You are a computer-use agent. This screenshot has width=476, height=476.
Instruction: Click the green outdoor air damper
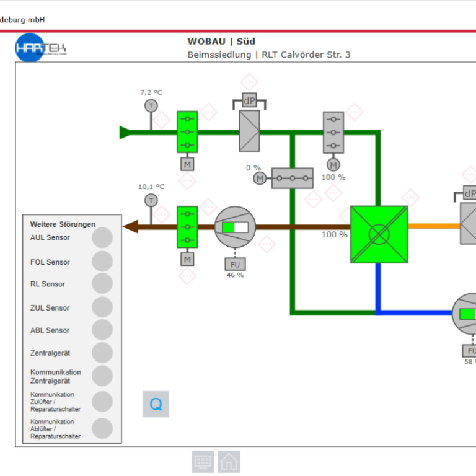(x=187, y=131)
